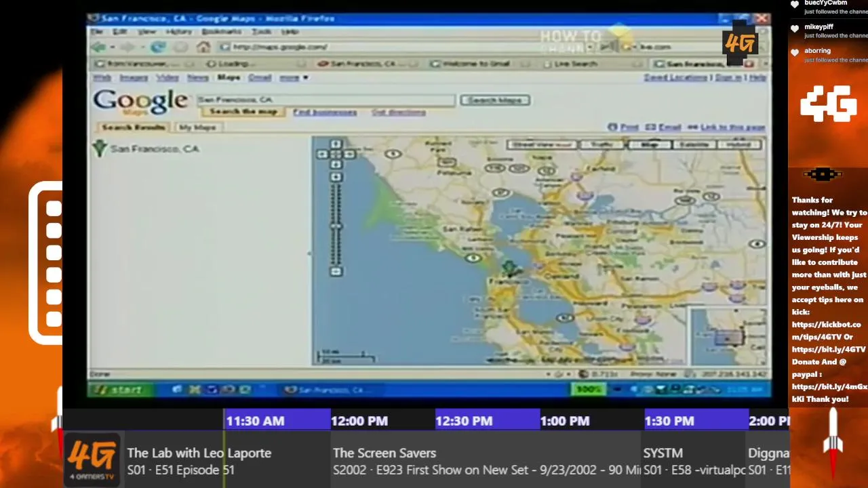The height and width of the screenshot is (488, 868).
Task: Open File menu in Firefox
Action: point(97,32)
